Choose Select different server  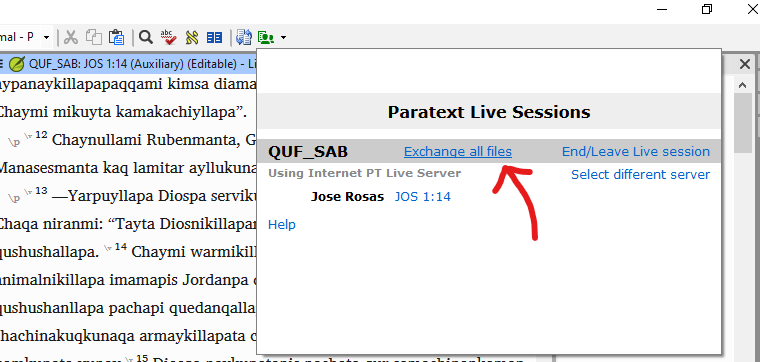click(640, 174)
